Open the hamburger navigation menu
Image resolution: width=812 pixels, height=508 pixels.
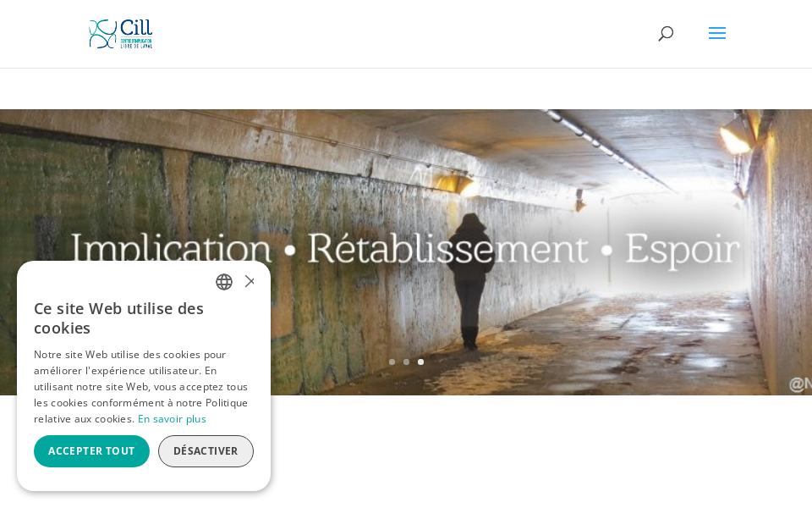[x=716, y=34]
